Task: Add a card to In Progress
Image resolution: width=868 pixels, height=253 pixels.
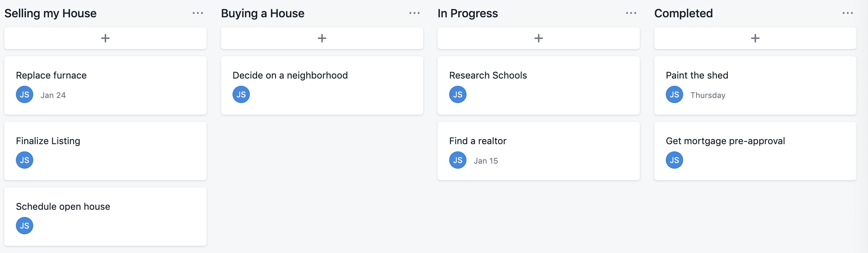Action: point(538,38)
